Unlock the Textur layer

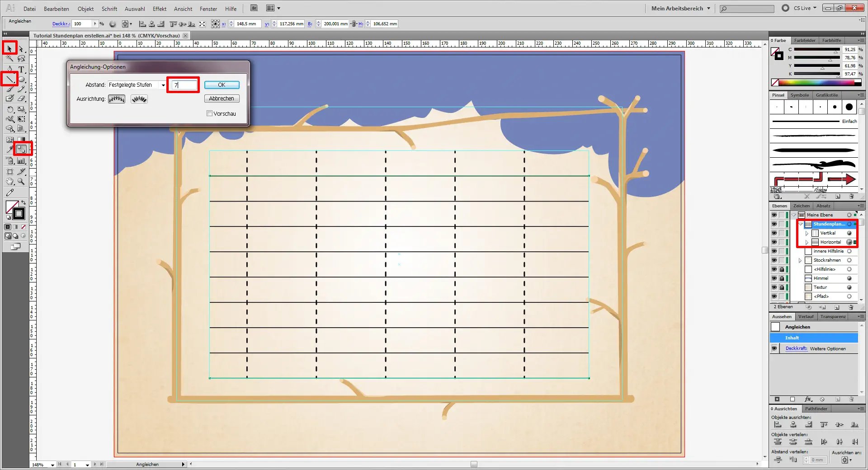coord(782,287)
